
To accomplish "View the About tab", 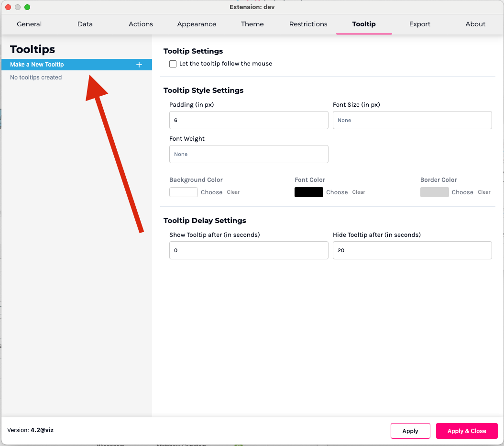I will click(x=475, y=24).
